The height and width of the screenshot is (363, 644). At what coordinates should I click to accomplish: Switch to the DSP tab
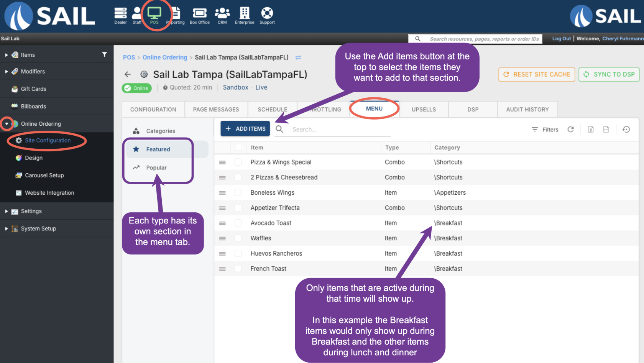(x=473, y=110)
